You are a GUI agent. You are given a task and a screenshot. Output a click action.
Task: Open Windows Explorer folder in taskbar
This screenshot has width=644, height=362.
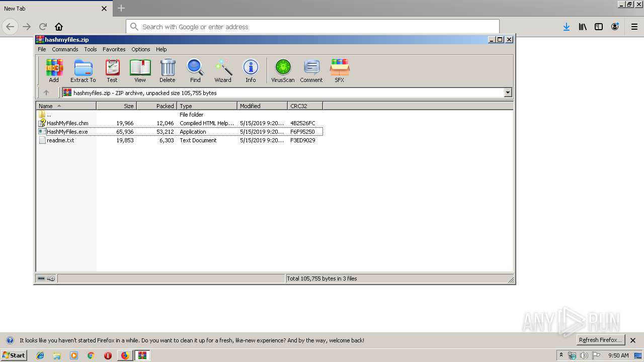57,355
